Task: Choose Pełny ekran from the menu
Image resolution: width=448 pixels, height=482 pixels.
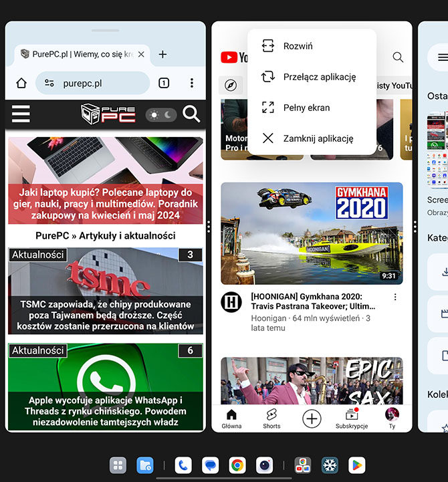Action: (x=312, y=108)
